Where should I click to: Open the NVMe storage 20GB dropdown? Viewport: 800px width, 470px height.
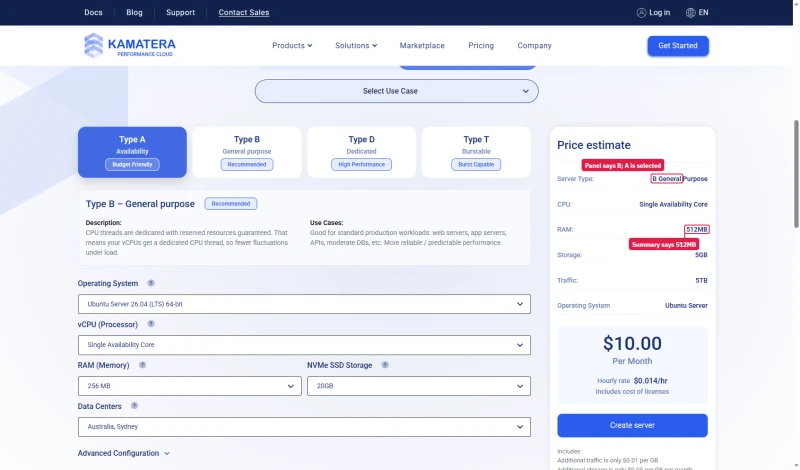click(419, 386)
